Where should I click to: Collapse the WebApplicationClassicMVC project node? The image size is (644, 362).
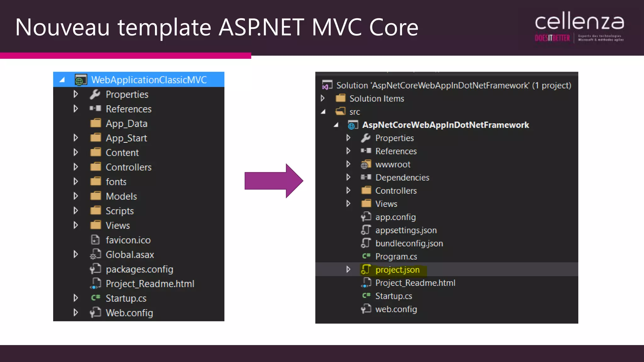tap(62, 80)
